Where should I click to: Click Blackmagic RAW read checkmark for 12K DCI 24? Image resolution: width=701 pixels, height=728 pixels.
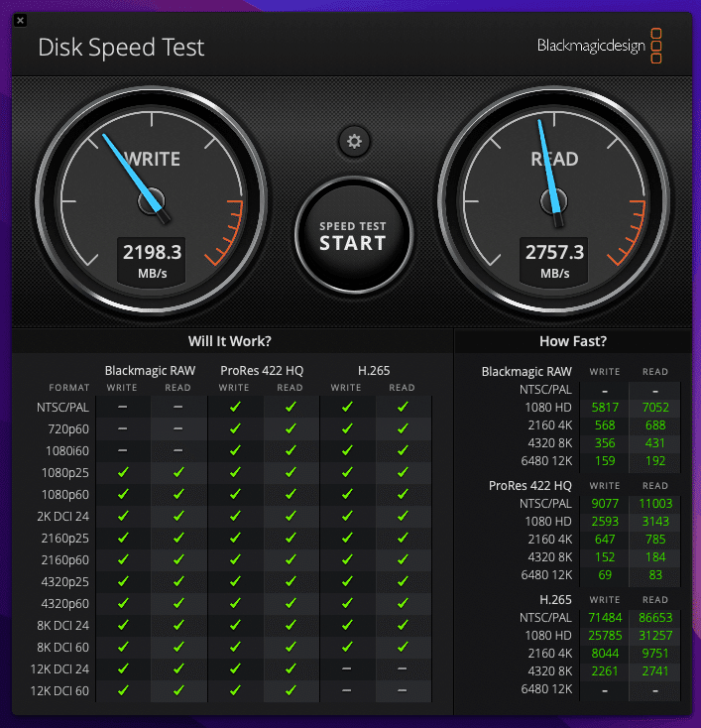[178, 668]
